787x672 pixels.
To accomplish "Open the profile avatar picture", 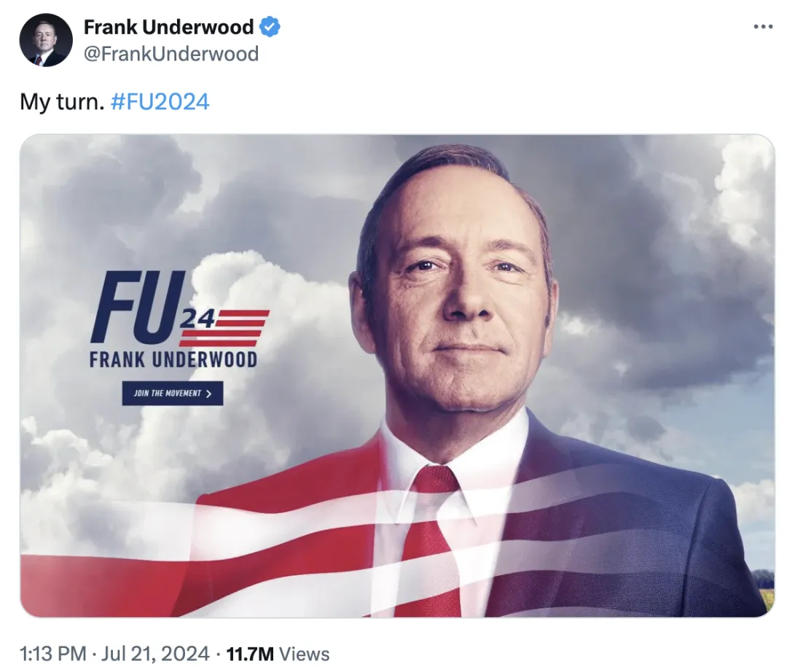I will [x=46, y=40].
